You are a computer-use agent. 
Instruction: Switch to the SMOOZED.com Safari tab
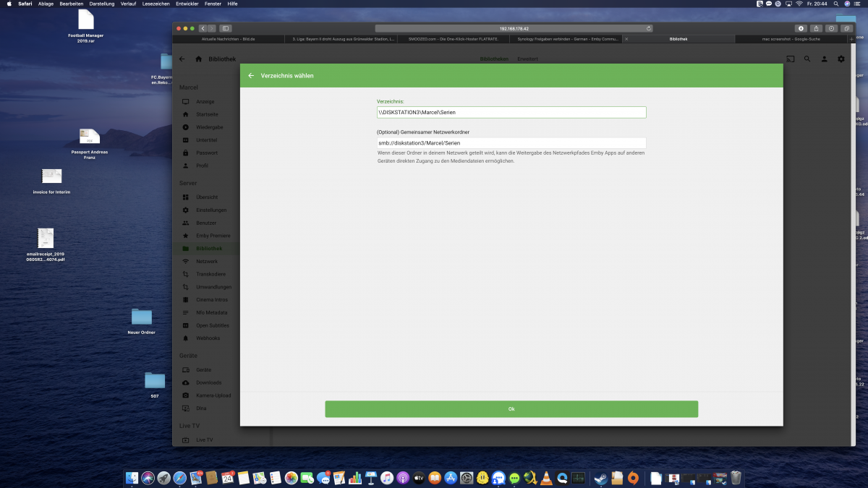(454, 38)
